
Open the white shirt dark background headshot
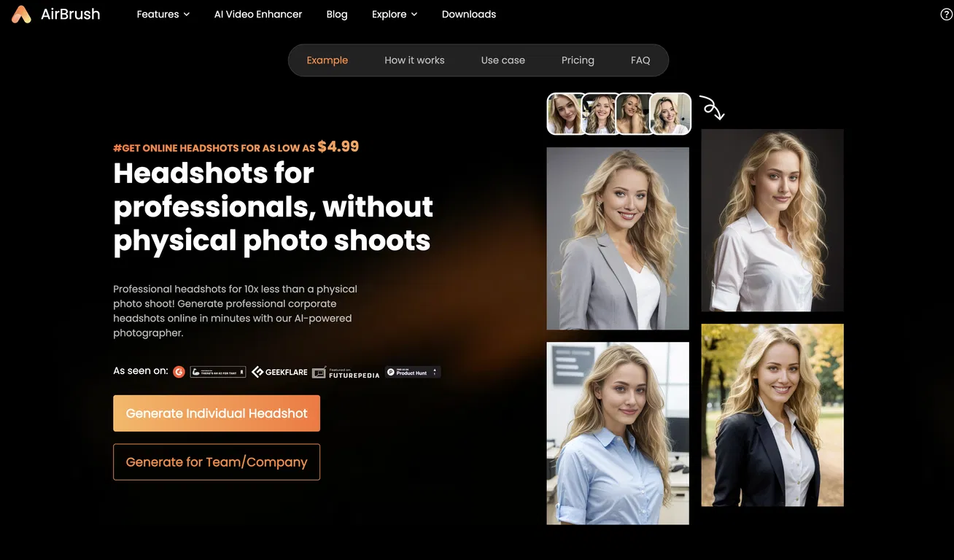pos(772,220)
